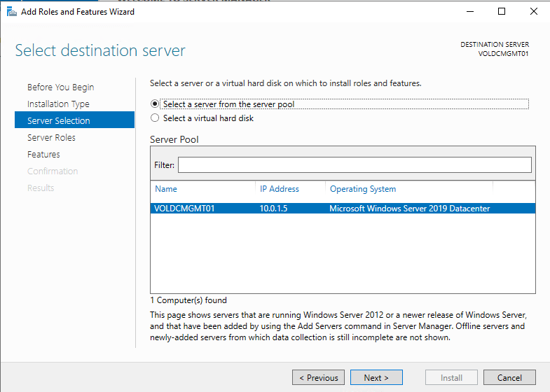The height and width of the screenshot is (392, 550).
Task: Select a server from the server pool option
Action: pyautogui.click(x=156, y=104)
